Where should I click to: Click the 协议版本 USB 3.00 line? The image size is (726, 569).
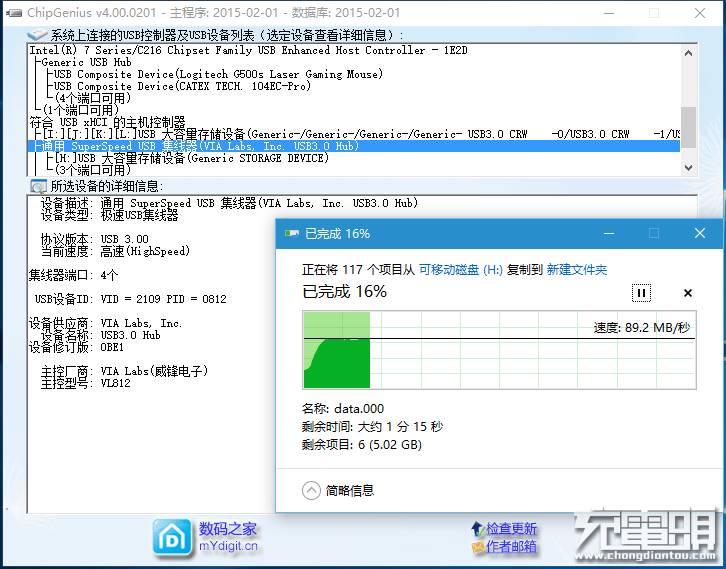coord(94,239)
